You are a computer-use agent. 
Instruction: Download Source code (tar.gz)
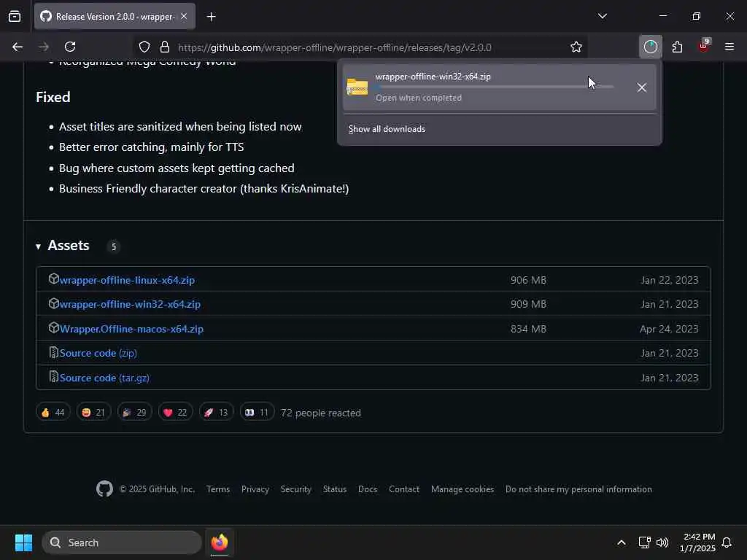(x=104, y=378)
